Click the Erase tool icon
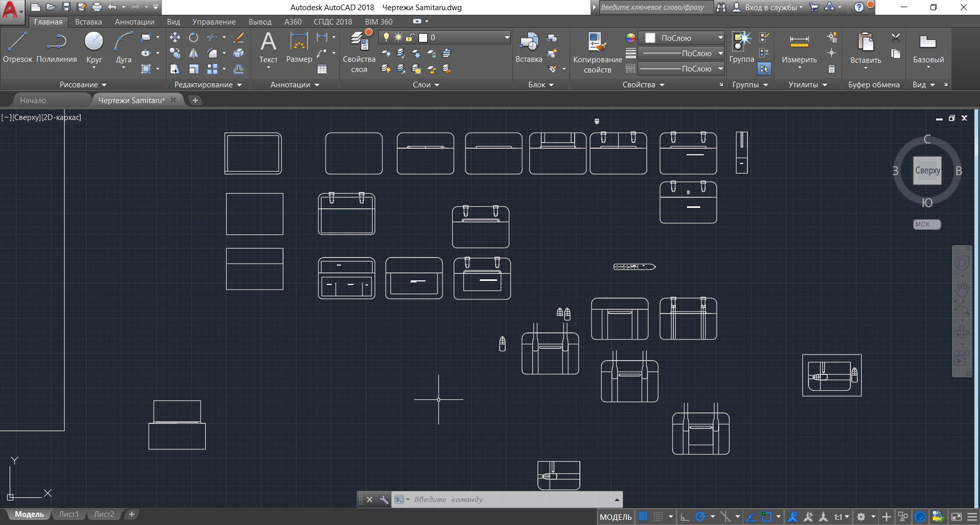 238,37
